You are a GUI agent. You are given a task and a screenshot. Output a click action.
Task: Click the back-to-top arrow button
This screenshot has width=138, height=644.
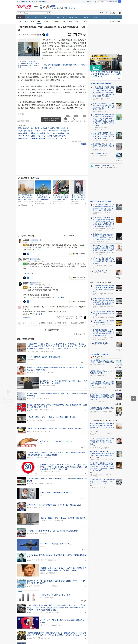pyautogui.click(x=133, y=398)
